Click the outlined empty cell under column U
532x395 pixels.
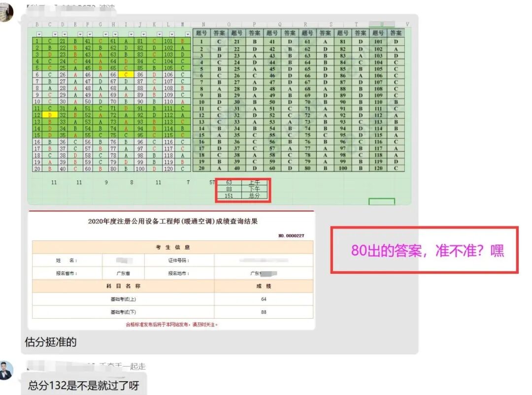(x=382, y=202)
